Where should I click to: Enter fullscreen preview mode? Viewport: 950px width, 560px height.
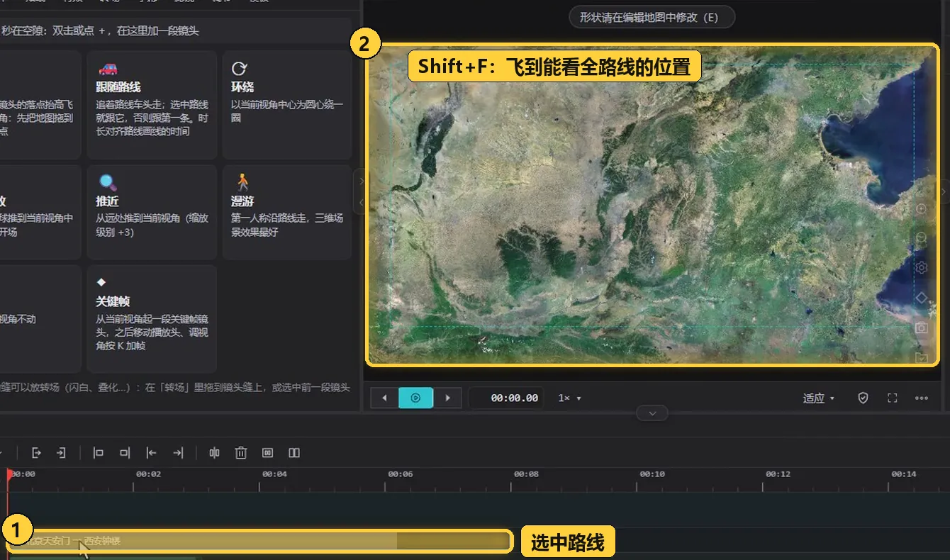[x=893, y=398]
